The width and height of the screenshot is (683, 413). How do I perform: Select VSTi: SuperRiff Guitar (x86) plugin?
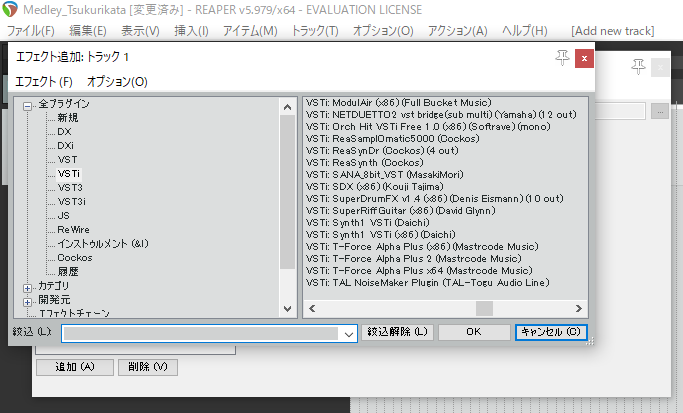pyautogui.click(x=401, y=210)
